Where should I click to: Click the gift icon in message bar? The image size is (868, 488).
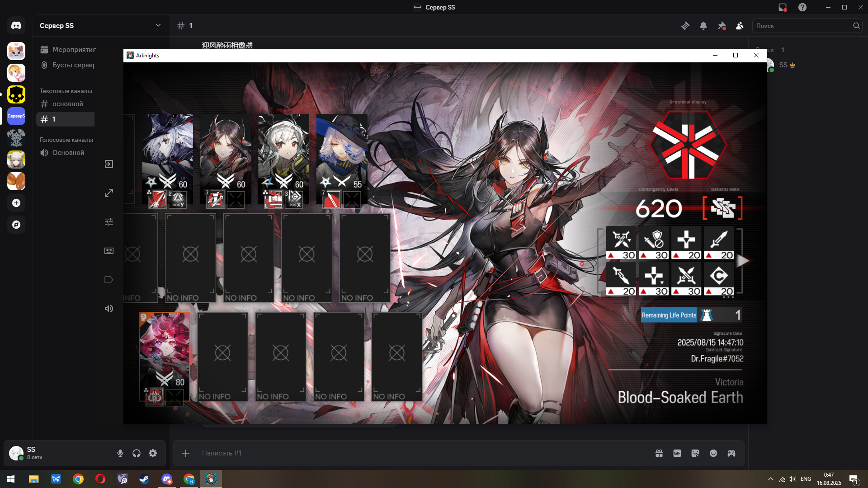pos(659,453)
